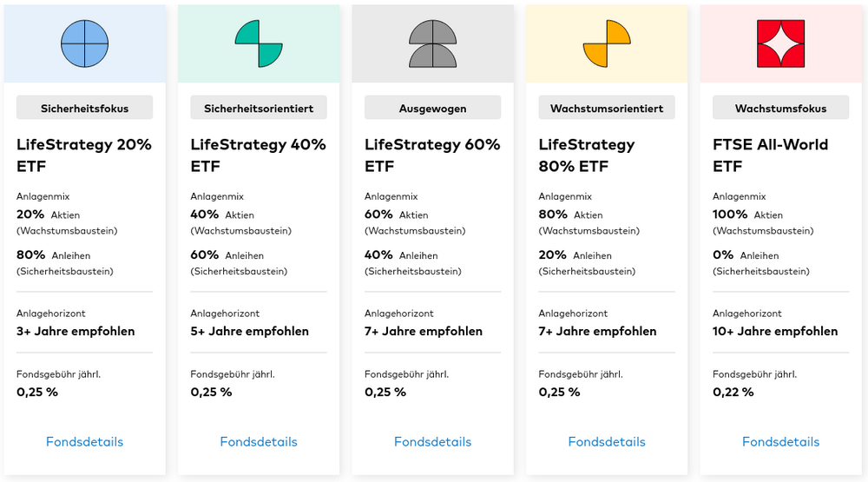View Fondsdetails of LifeStrategy 60% ETF
This screenshot has height=482, width=868.
click(x=433, y=442)
